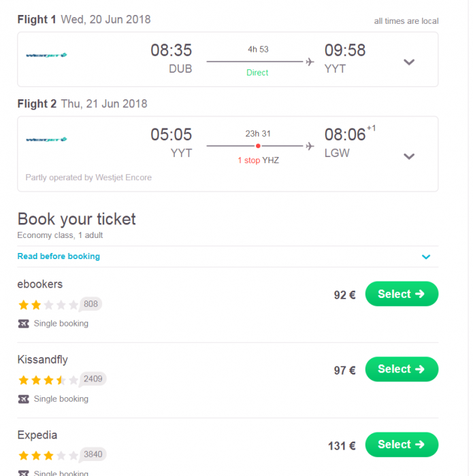Expand Flight 1 DUB to YYT details
473x476 pixels.
tap(409, 62)
